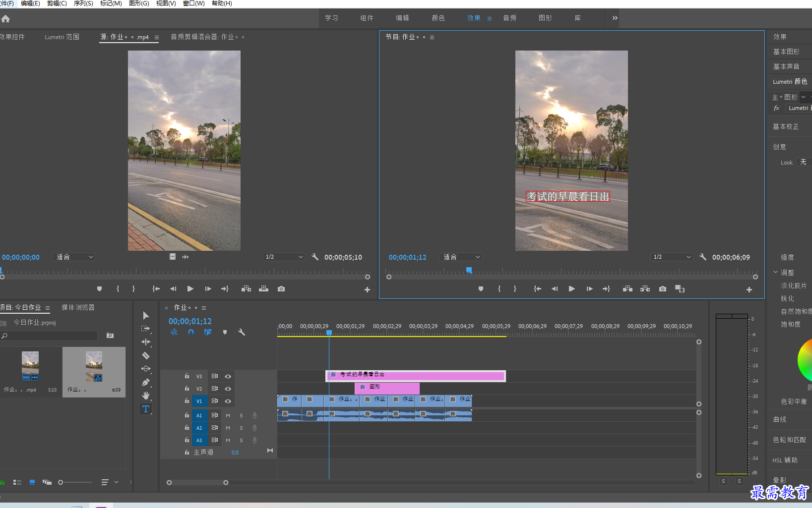Play the program monitor video
This screenshot has width=812, height=508.
coord(571,289)
